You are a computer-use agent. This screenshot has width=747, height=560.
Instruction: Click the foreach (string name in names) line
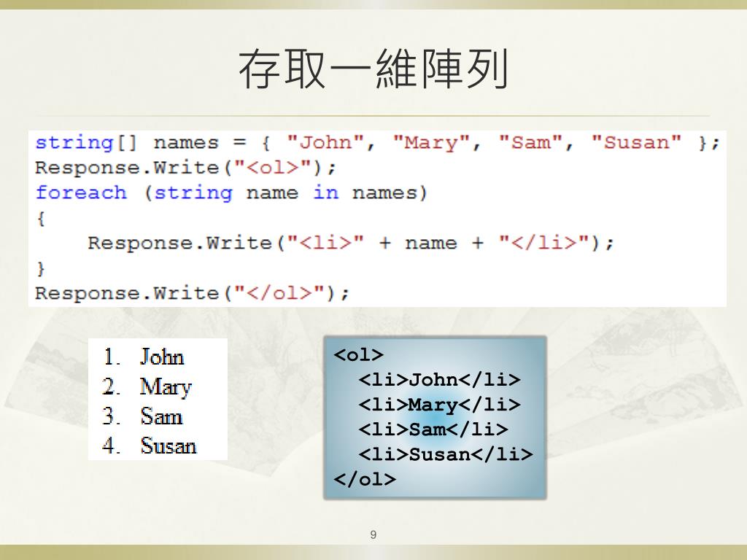click(x=231, y=192)
